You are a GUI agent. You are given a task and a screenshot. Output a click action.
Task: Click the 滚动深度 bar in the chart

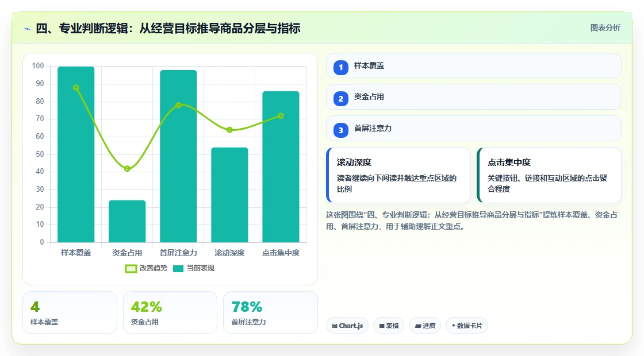click(x=229, y=195)
